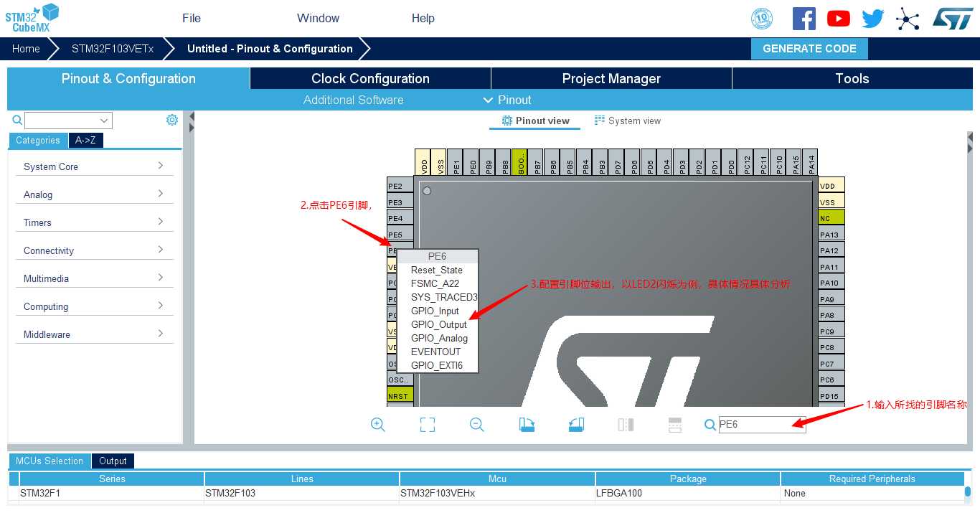Click the PE2 pin on the chip

[400, 186]
